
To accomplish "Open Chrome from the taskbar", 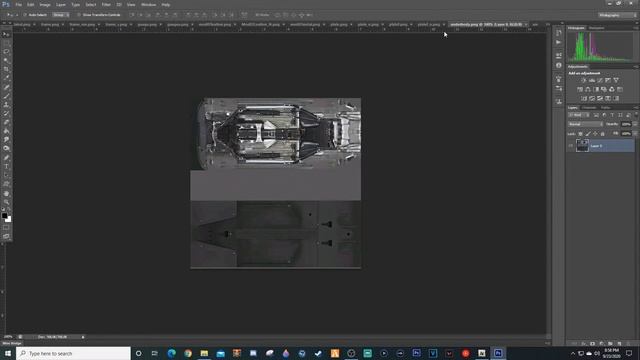I will pos(188,353).
